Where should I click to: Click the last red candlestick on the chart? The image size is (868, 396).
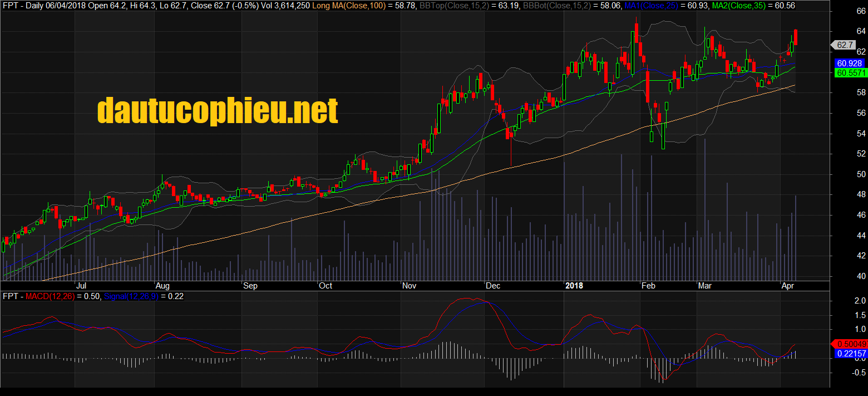(x=796, y=37)
